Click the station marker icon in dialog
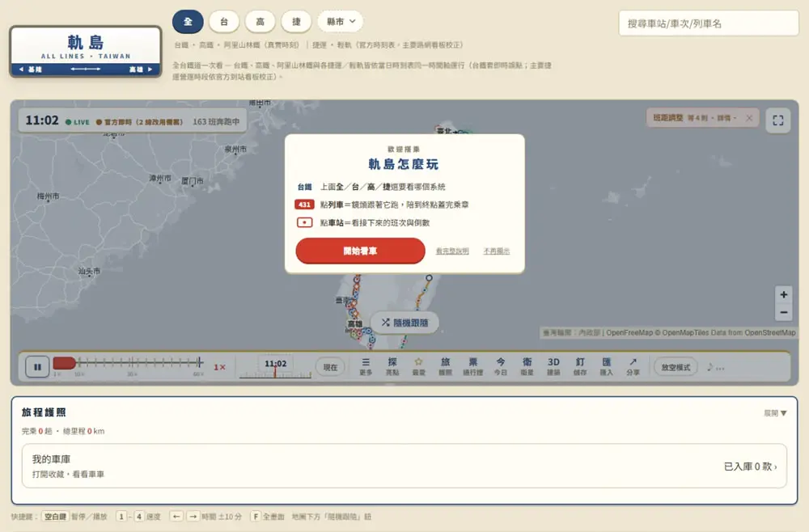The image size is (809, 532). [x=304, y=222]
